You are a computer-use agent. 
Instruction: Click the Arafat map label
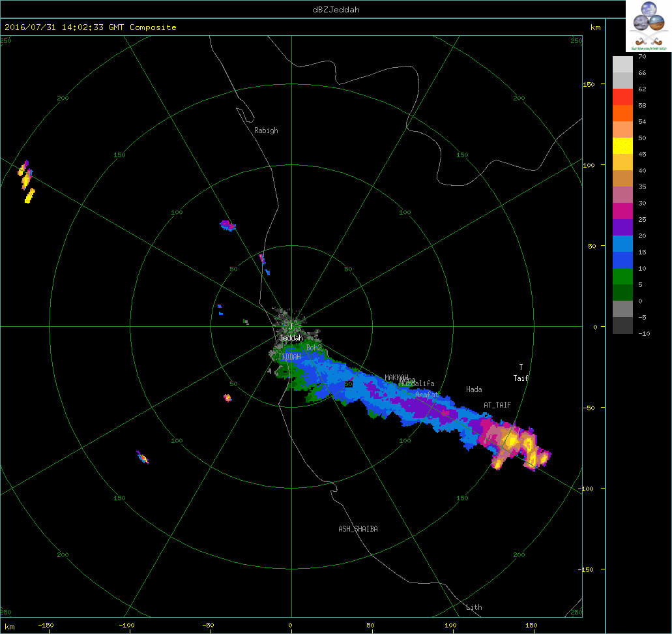tap(427, 395)
